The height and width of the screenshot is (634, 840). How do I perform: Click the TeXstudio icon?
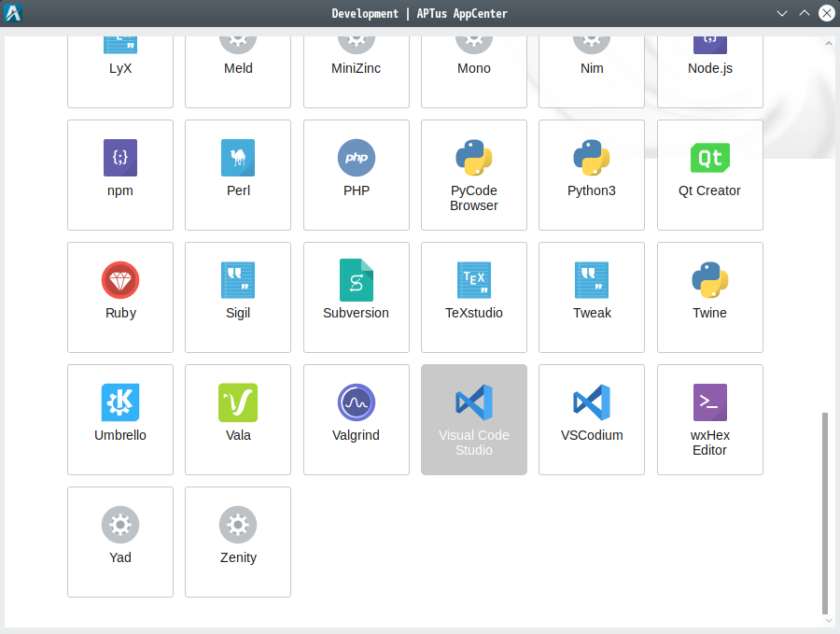[x=474, y=280]
